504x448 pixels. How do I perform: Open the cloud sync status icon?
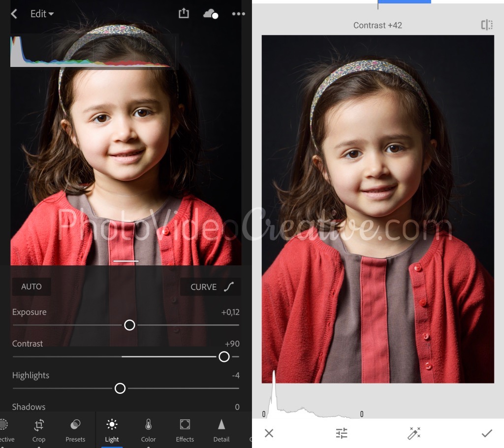[211, 14]
